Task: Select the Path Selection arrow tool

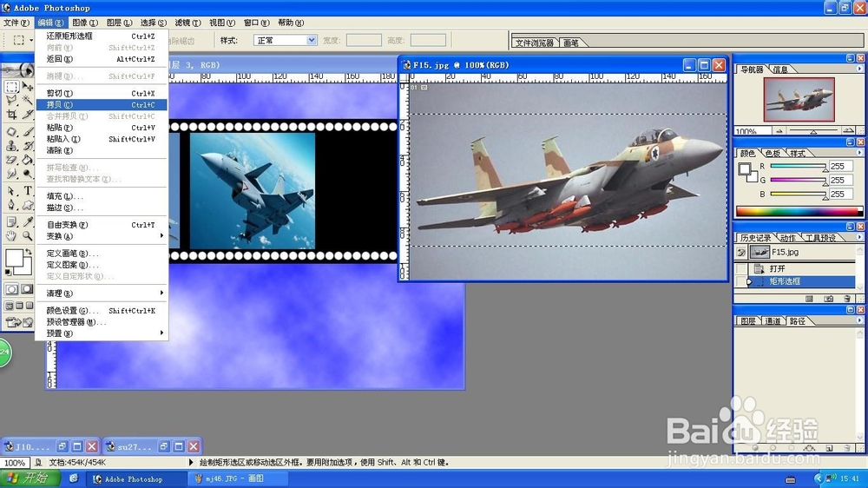Action: click(11, 190)
